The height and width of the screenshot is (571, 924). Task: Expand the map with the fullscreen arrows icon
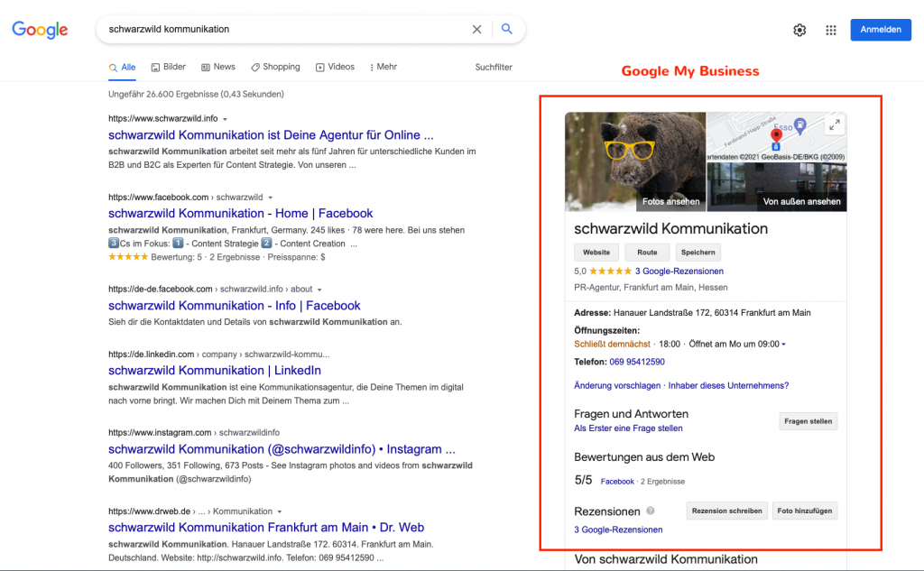pyautogui.click(x=835, y=124)
